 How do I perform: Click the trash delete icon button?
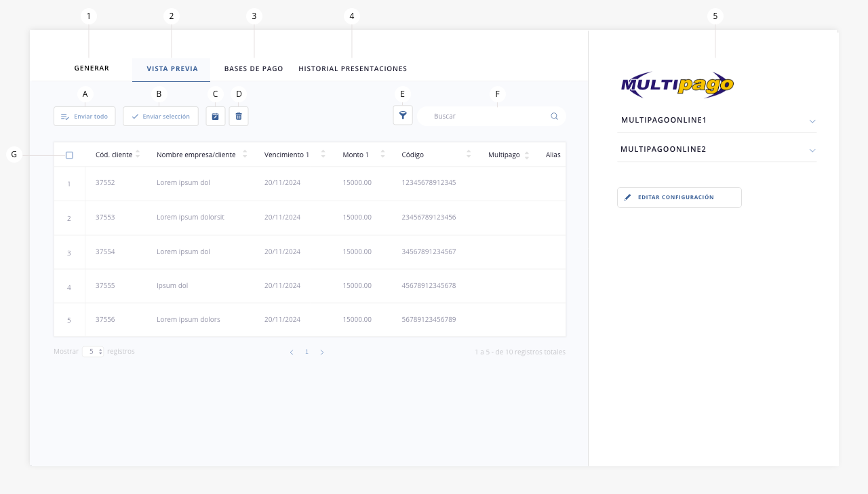point(239,117)
